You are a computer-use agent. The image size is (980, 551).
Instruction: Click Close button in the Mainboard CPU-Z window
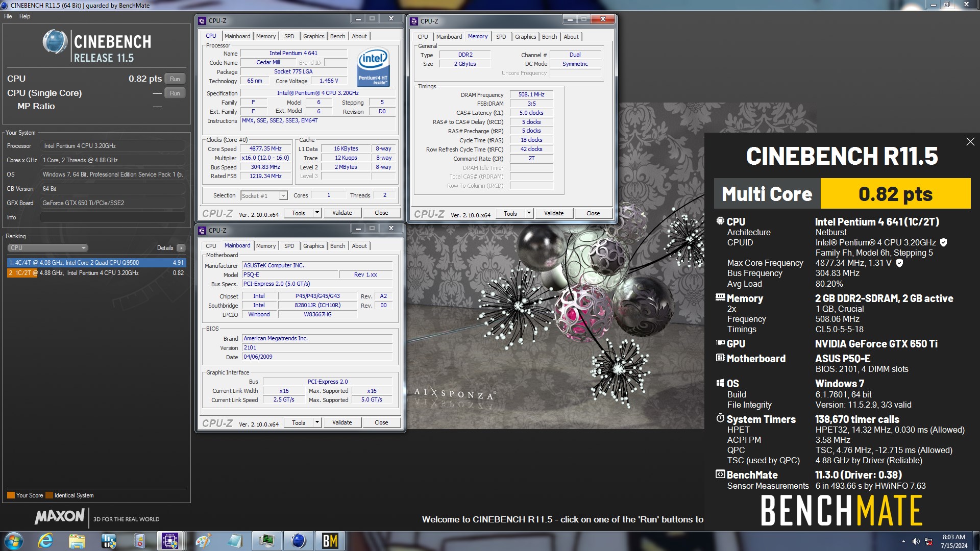[x=381, y=422]
